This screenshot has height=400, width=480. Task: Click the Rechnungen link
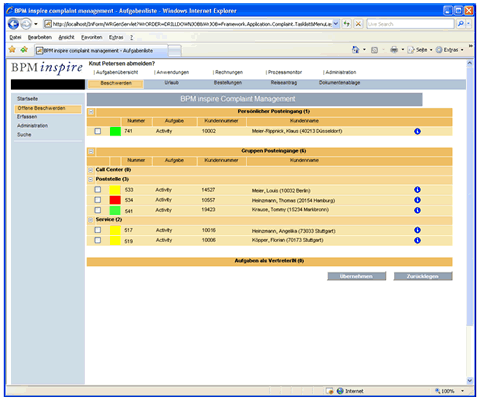coord(229,72)
